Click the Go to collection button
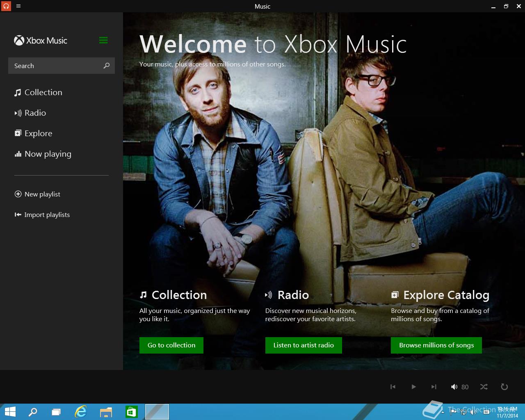Screen dimensions: 525x420 point(171,345)
